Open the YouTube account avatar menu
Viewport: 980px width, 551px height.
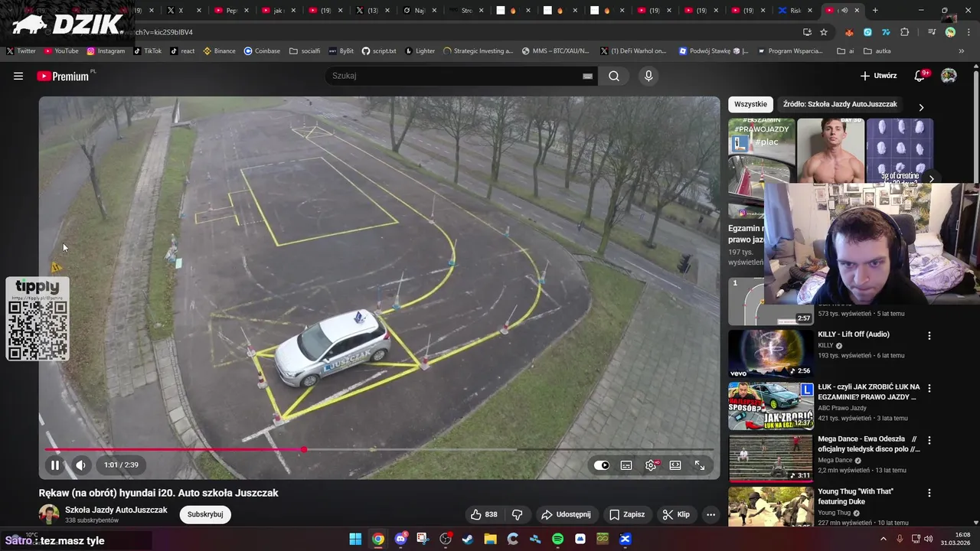949,76
